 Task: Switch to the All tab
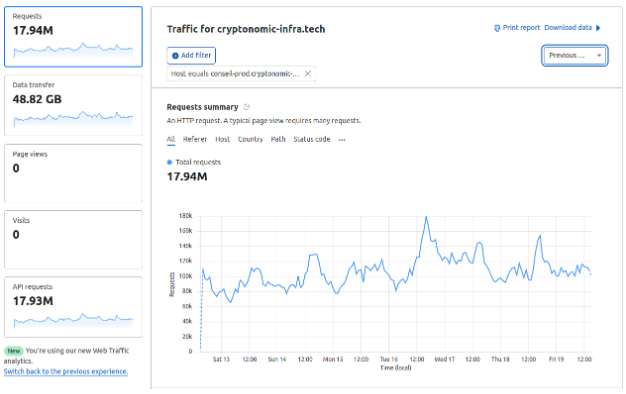(171, 139)
